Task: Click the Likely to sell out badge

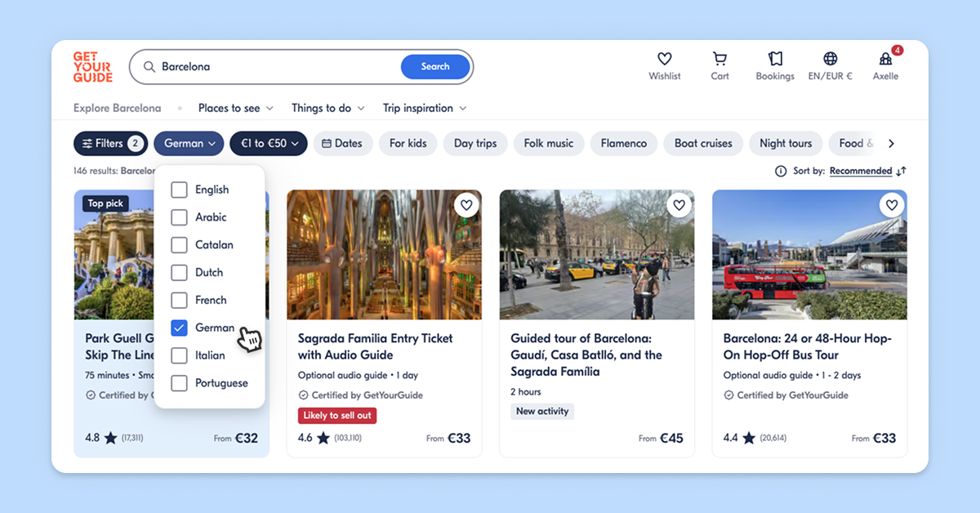Action: click(x=337, y=416)
